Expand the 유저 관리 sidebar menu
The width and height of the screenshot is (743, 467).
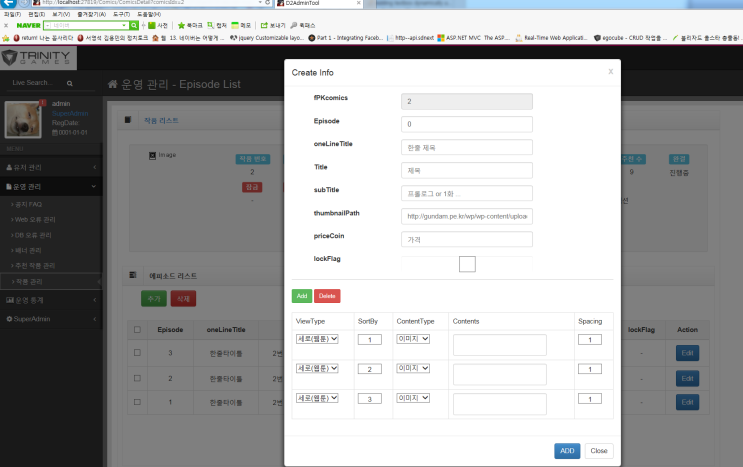pyautogui.click(x=51, y=167)
